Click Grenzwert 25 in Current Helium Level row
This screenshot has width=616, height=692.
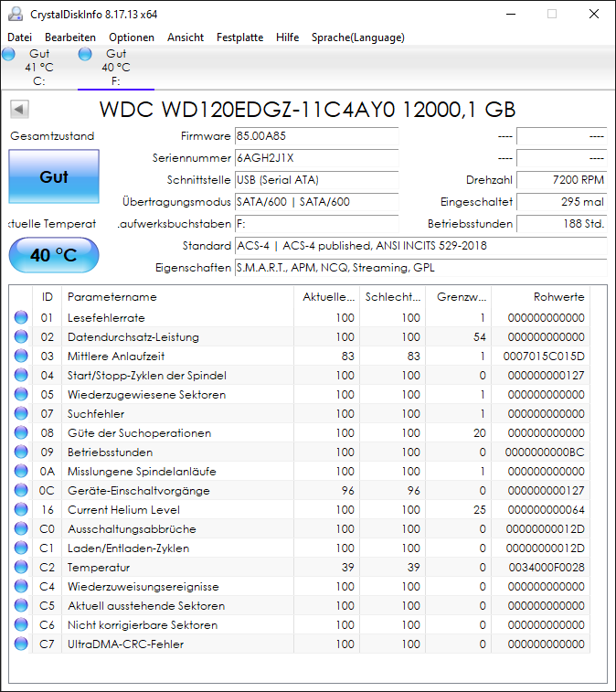tap(480, 510)
